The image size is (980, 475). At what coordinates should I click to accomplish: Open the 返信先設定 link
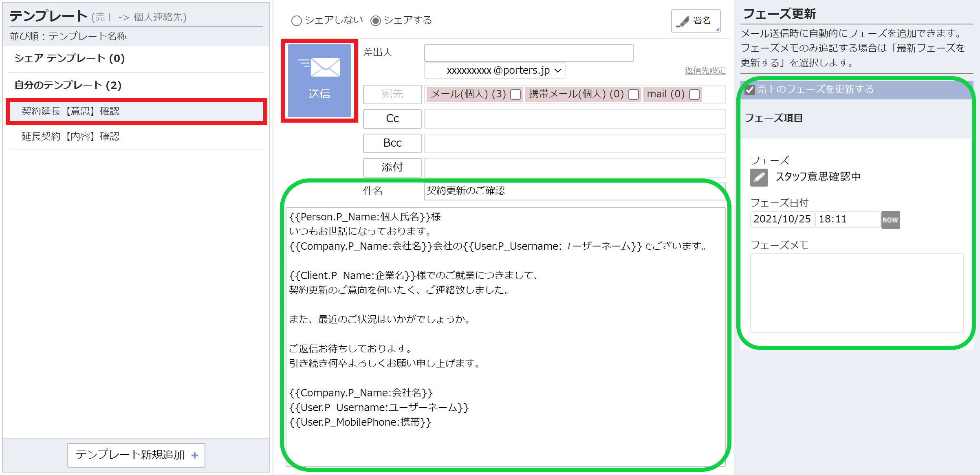705,70
